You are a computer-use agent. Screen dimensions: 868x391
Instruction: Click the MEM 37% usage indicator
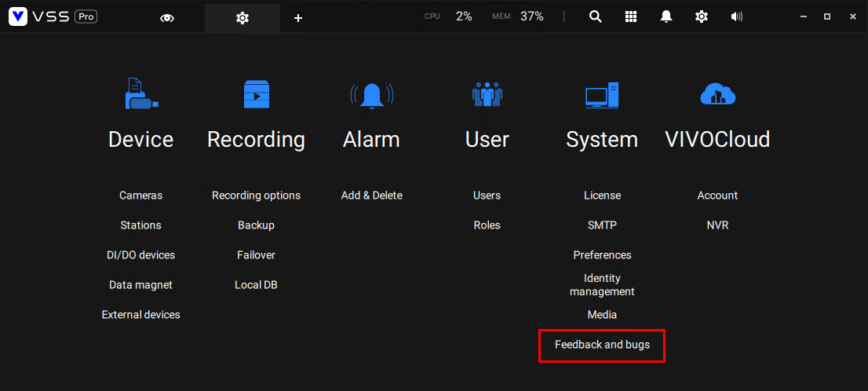coord(518,16)
